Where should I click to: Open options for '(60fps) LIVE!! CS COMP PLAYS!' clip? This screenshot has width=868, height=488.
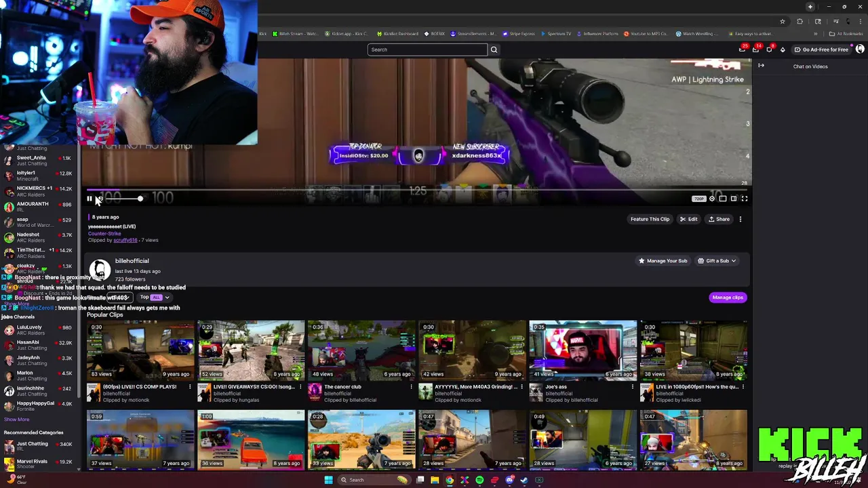[x=190, y=387]
